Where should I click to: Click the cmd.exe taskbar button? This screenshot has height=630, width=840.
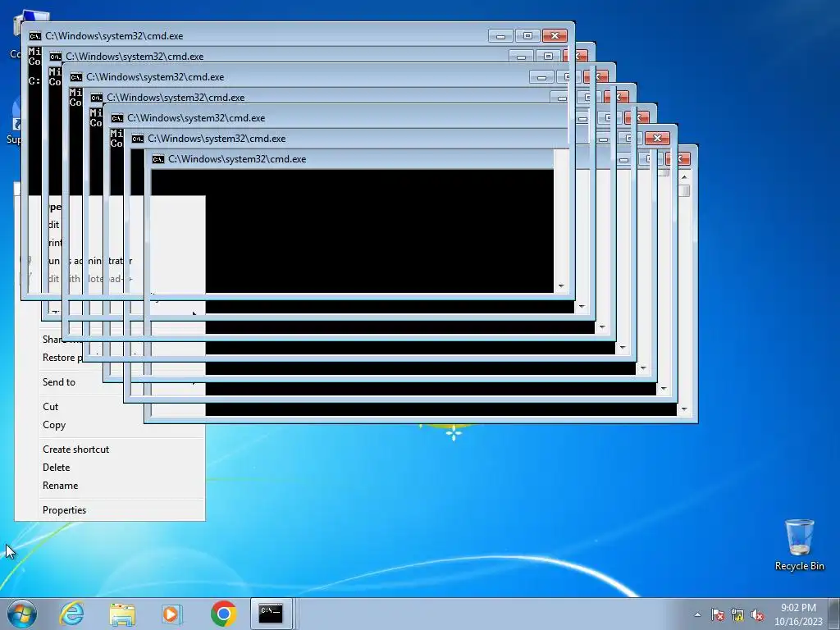(271, 614)
